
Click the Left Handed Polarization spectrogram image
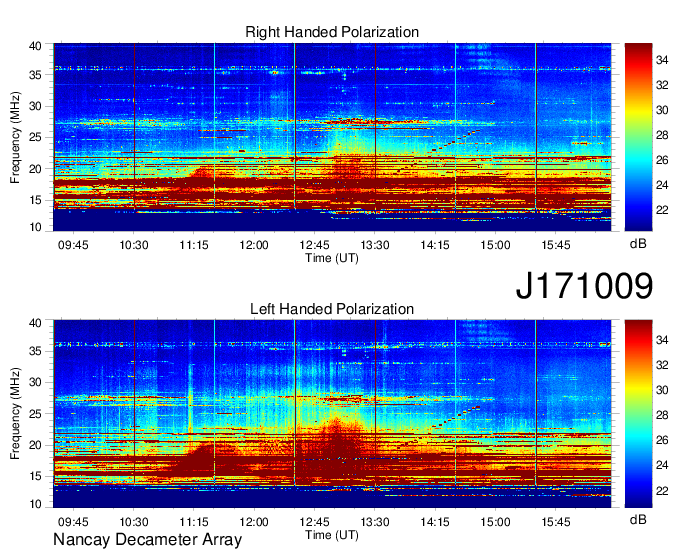(x=332, y=414)
